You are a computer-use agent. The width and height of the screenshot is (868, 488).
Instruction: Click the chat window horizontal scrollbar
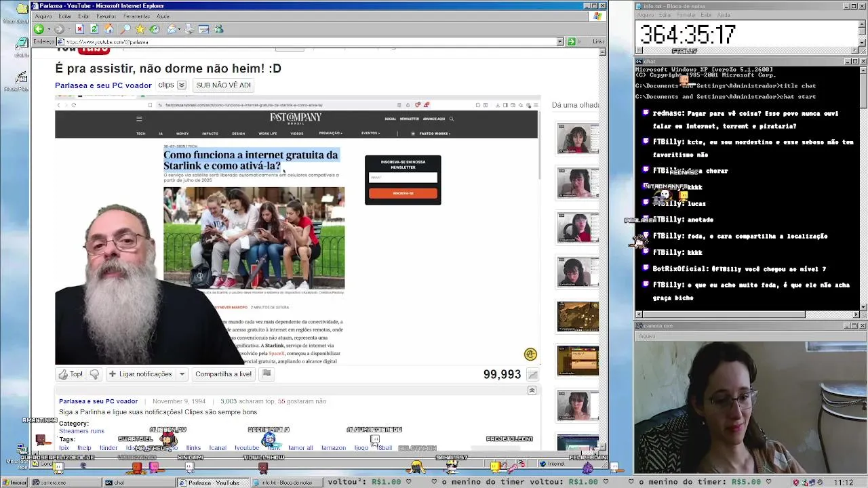click(x=747, y=314)
